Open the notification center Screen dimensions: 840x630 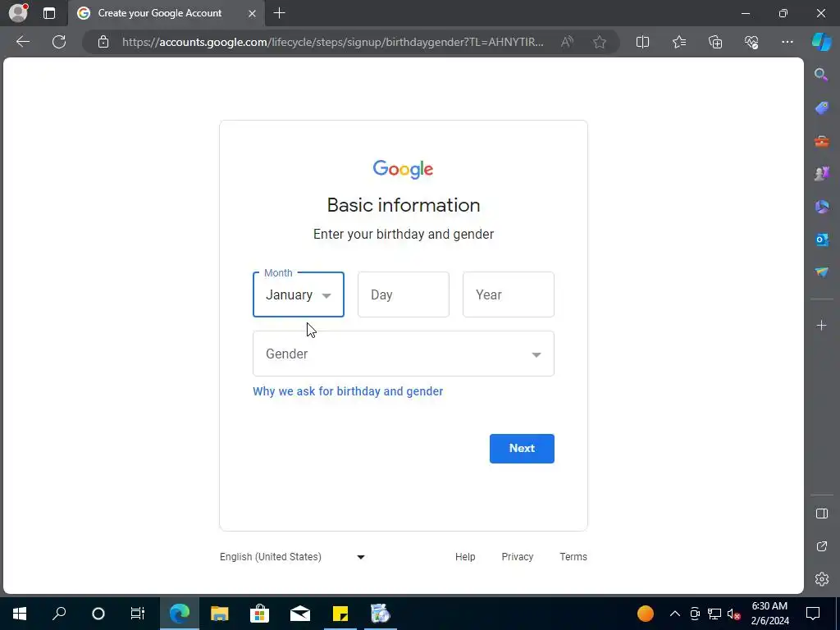[x=813, y=614]
